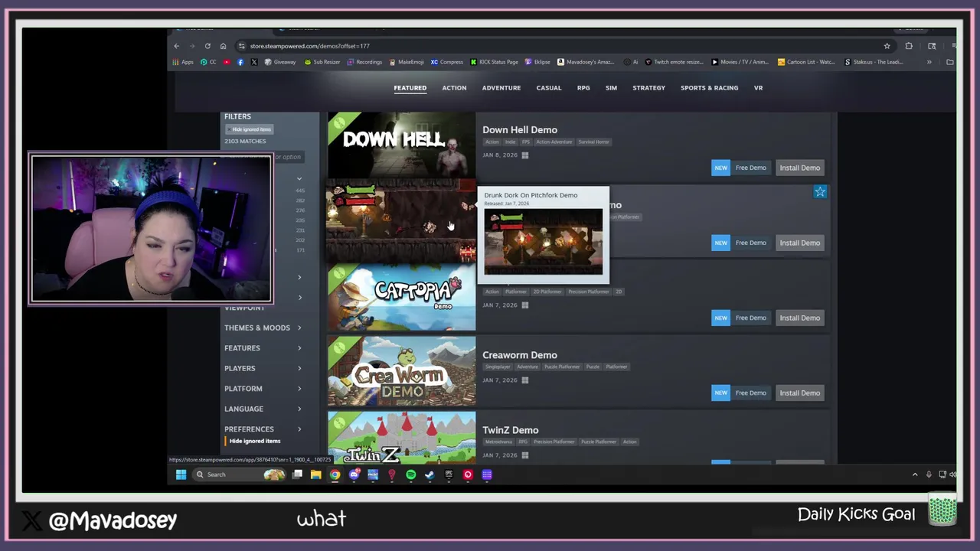Switch to the ACTION tab
Image resolution: width=980 pixels, height=551 pixels.
(x=454, y=88)
